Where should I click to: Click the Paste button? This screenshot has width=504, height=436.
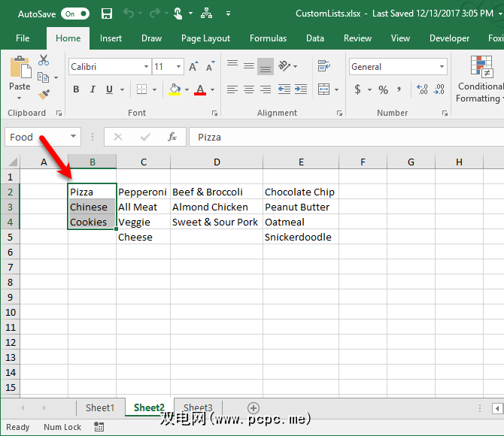point(20,75)
